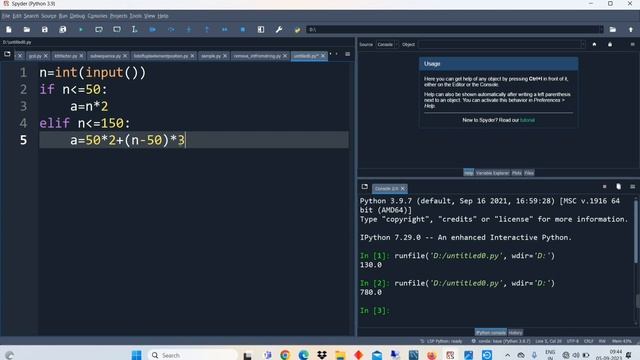
Task: Open the editor pane options menu
Action: click(347, 54)
